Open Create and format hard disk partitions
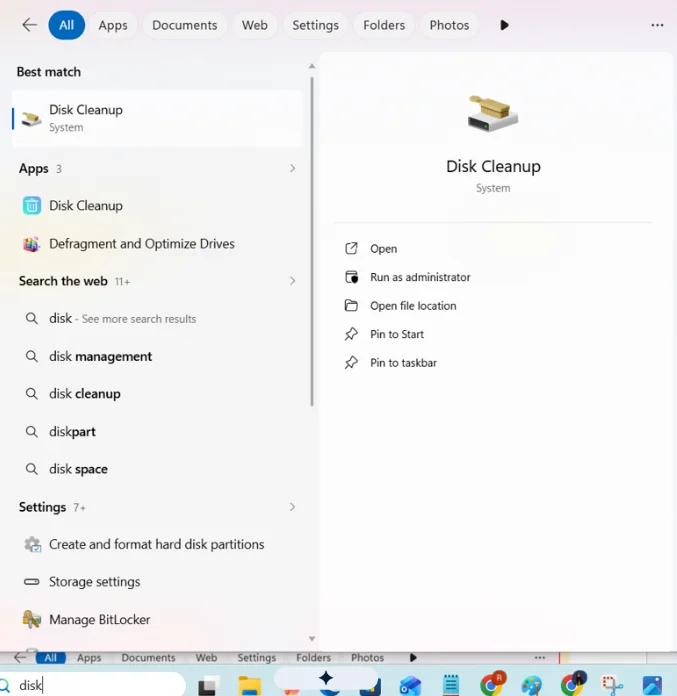 (158, 544)
